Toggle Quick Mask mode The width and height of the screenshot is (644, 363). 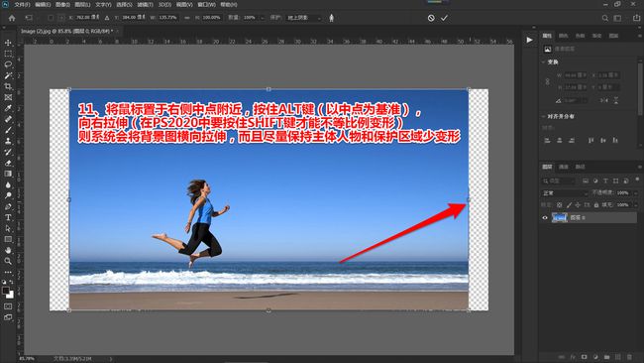point(8,306)
